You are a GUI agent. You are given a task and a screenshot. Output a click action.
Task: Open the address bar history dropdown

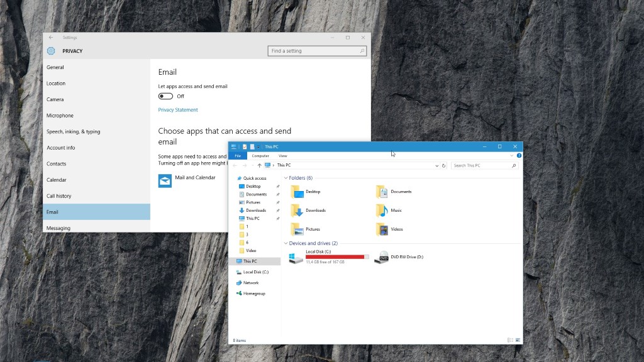click(436, 165)
